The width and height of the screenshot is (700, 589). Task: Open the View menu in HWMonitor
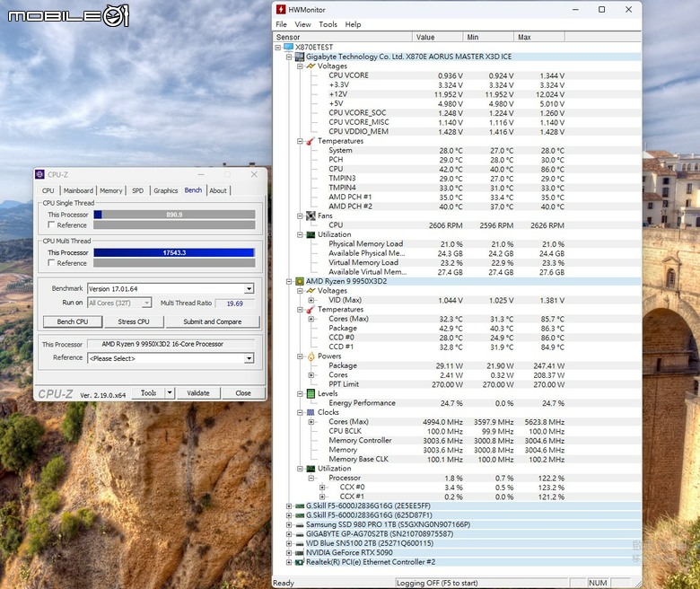pos(302,24)
